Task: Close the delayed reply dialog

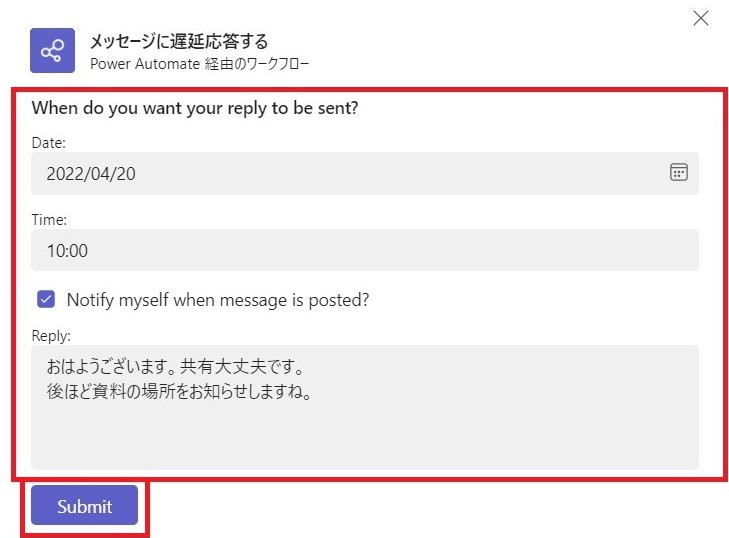Action: pyautogui.click(x=701, y=19)
